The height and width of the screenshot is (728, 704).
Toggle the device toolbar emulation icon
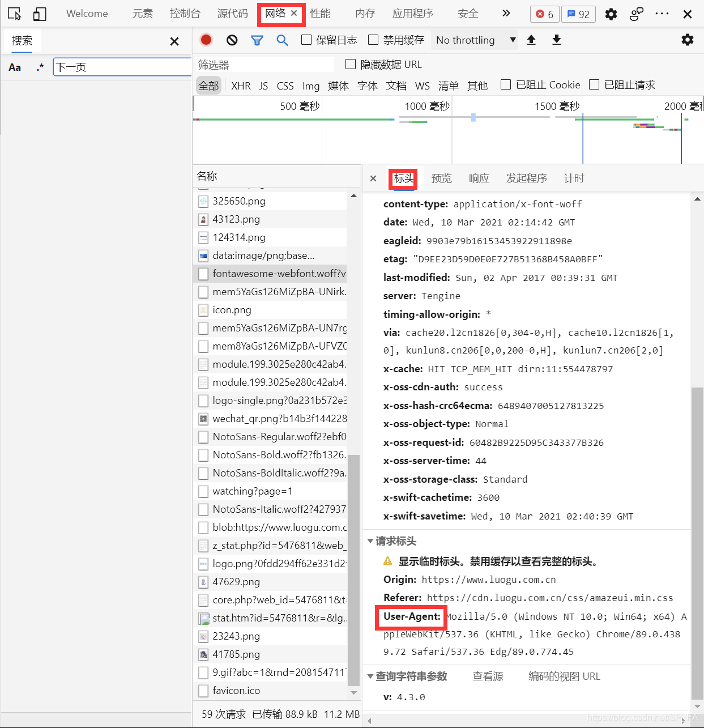pyautogui.click(x=39, y=13)
